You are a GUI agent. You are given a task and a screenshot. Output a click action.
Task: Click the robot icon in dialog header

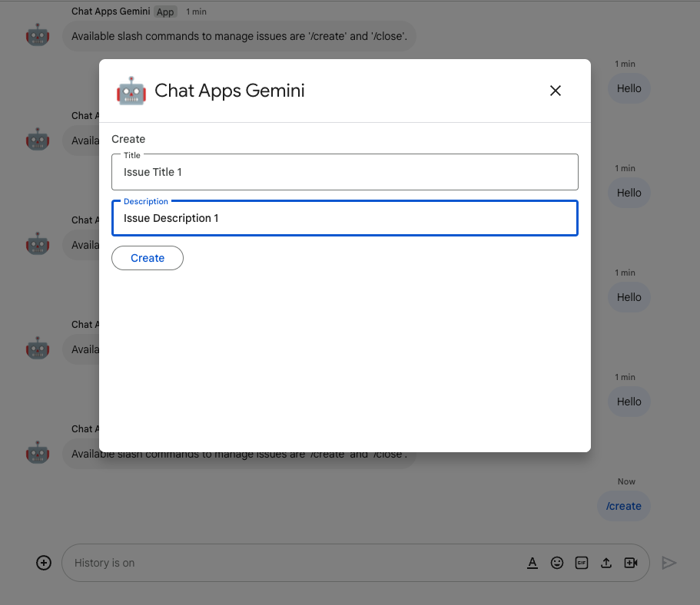click(131, 91)
